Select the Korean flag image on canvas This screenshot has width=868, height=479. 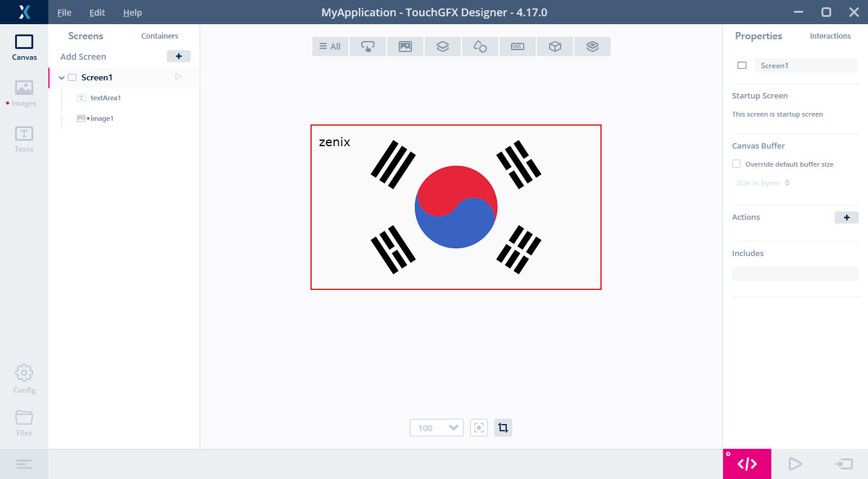click(456, 207)
